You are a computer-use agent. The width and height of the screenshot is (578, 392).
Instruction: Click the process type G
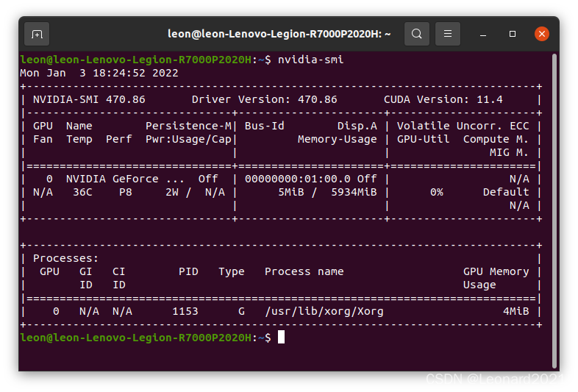(x=241, y=312)
